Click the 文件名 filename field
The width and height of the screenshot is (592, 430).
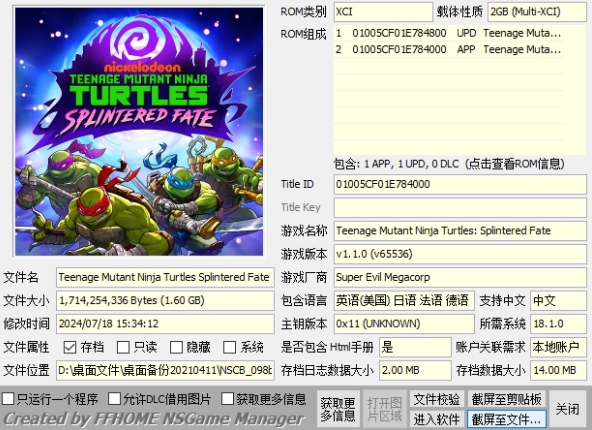[x=165, y=277]
